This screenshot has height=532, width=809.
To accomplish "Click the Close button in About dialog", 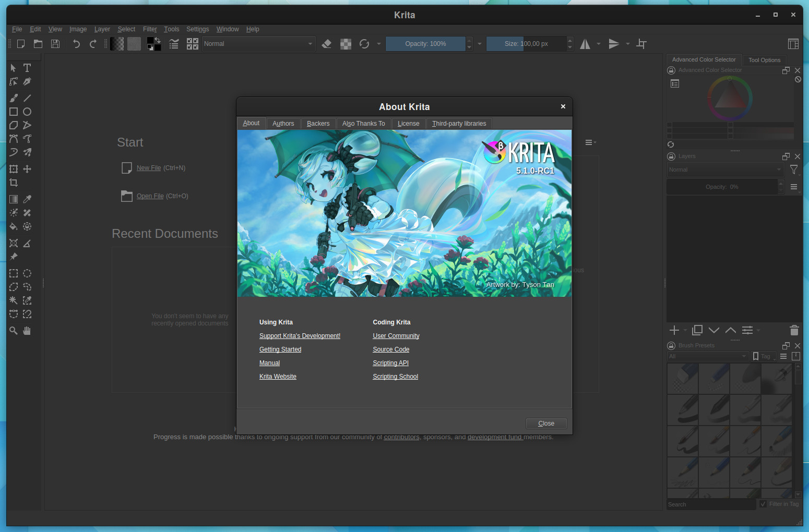I will point(546,424).
